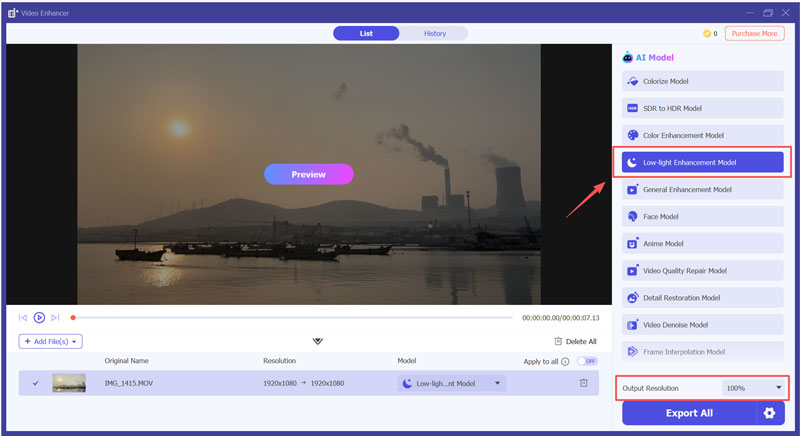
Task: Select Video Quality Repair Model
Action: tap(702, 270)
